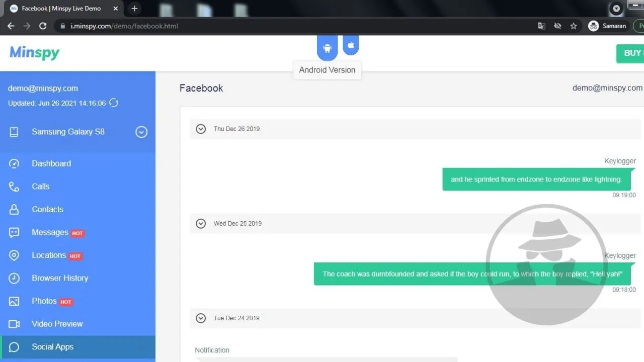The height and width of the screenshot is (362, 644).
Task: Click the Minspy logo
Action: point(34,53)
